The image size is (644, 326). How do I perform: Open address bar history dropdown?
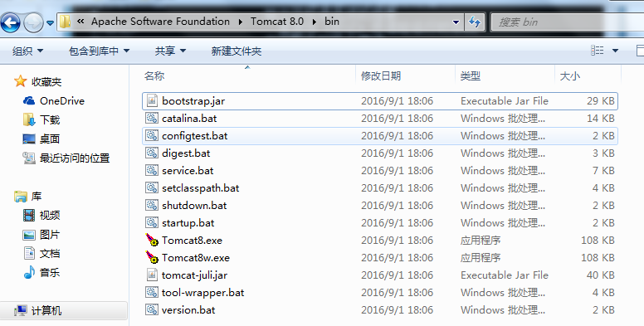pos(456,22)
